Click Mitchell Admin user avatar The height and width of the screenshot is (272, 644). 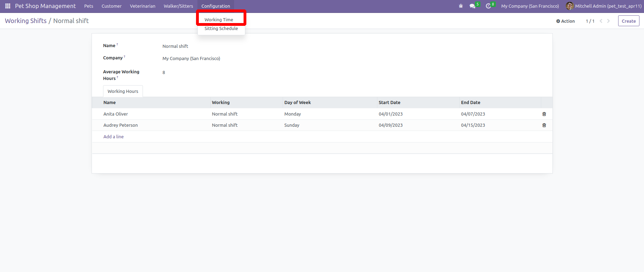(x=569, y=6)
